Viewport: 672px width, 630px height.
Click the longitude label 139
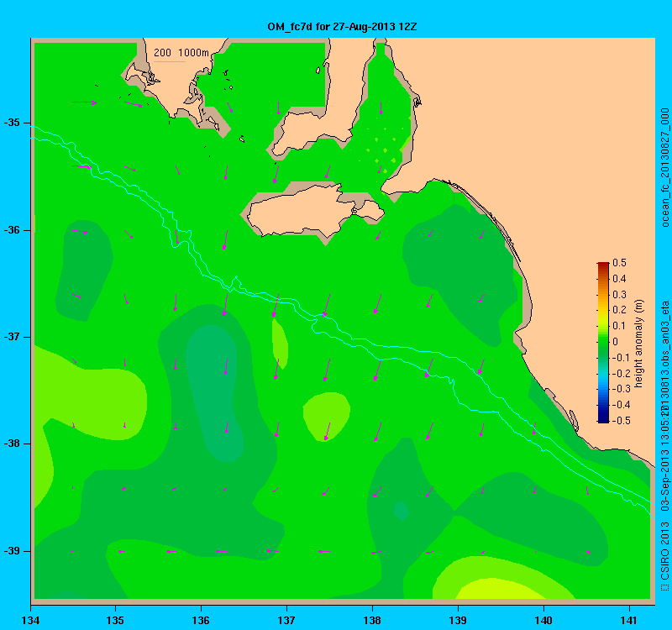[458, 620]
